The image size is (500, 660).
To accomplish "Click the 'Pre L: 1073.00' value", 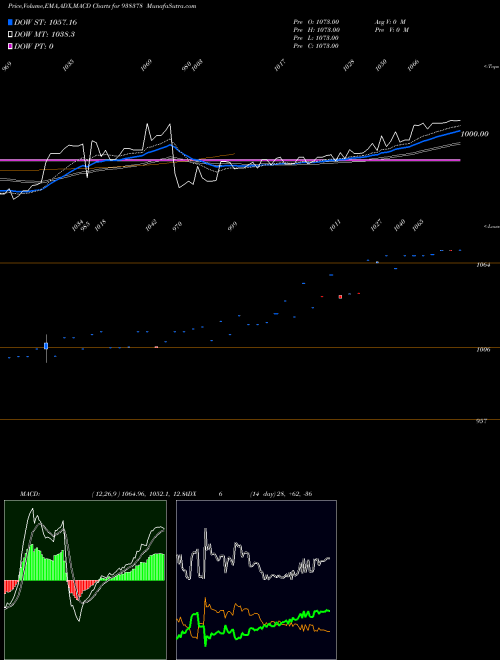I will click(316, 38).
